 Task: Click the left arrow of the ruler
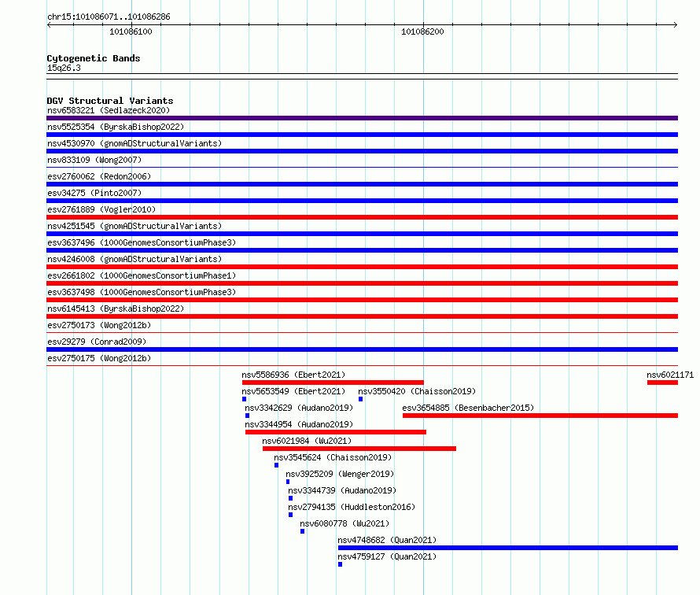coord(49,25)
